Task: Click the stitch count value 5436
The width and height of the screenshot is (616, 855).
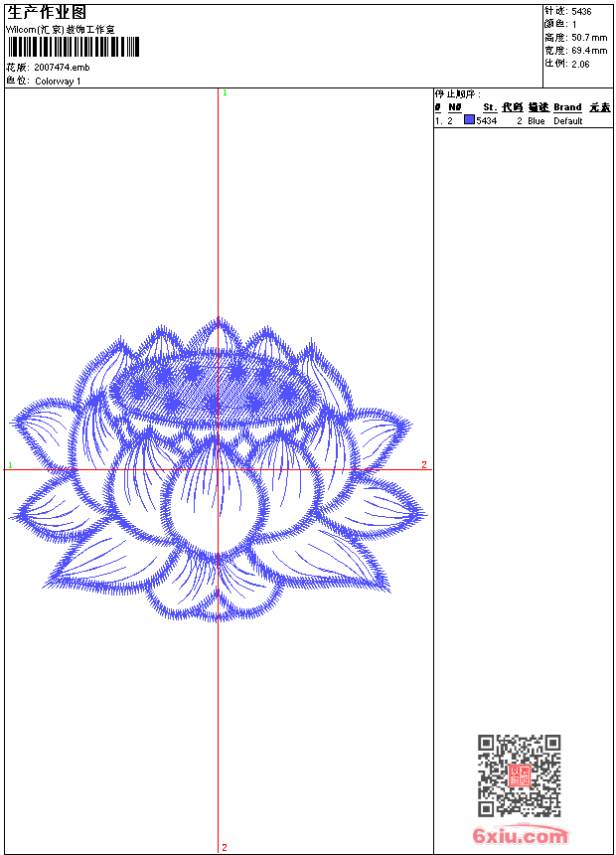Action: coord(581,12)
